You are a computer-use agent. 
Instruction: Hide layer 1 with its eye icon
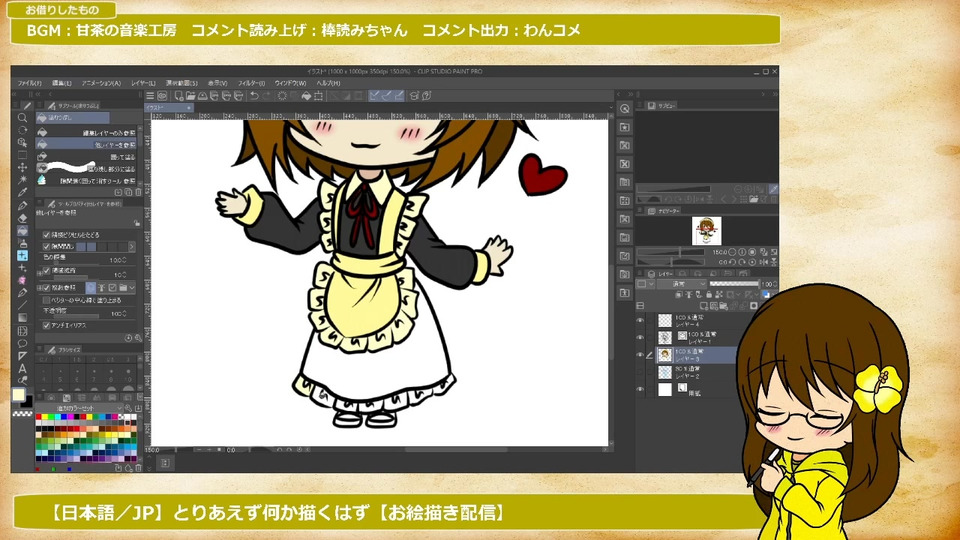click(x=640, y=337)
